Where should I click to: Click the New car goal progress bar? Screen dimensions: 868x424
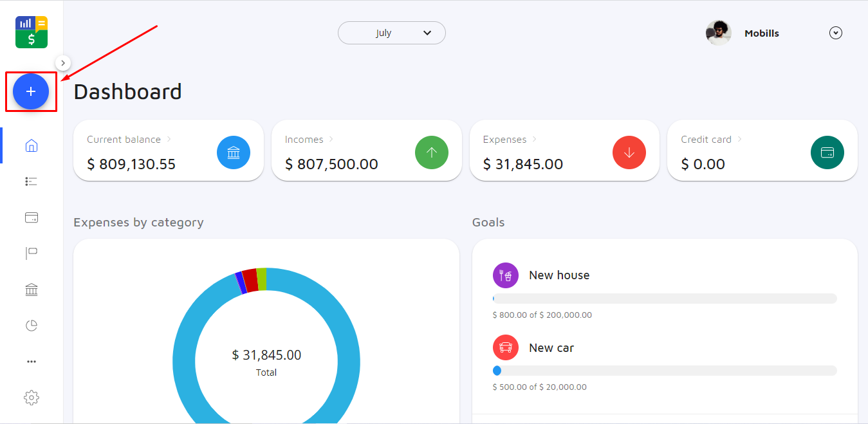coord(664,371)
